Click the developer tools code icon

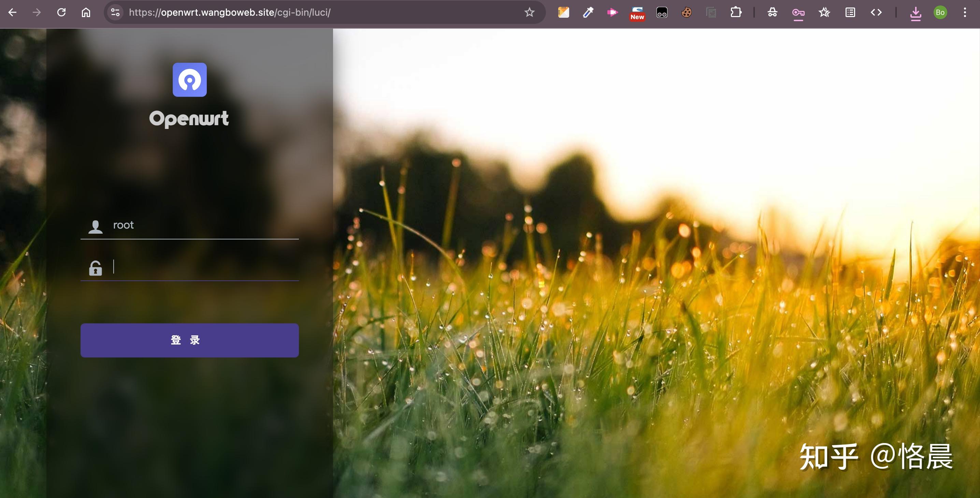pos(876,13)
